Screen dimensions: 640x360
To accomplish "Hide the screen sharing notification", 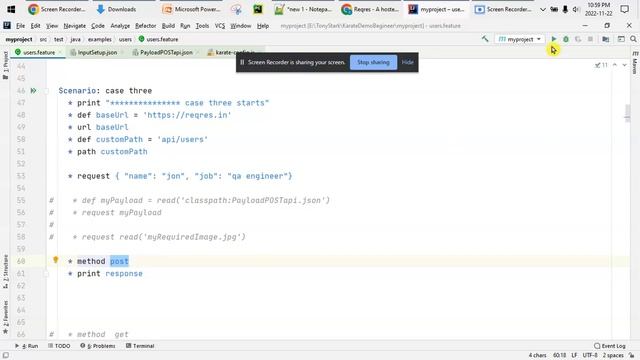I will click(407, 62).
